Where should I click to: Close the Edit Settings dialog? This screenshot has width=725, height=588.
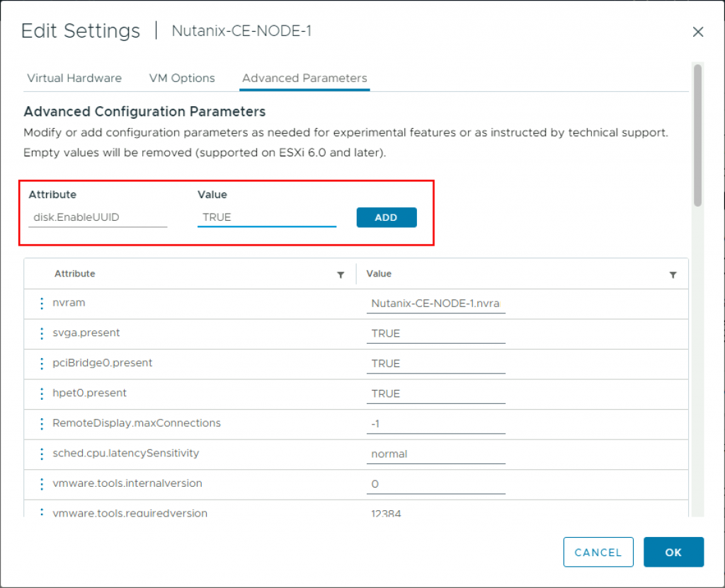pos(698,32)
